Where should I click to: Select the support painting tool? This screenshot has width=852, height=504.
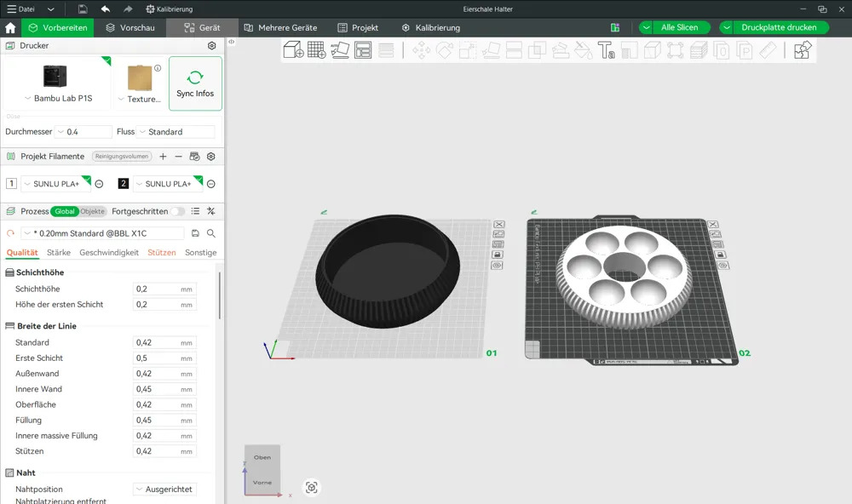click(561, 50)
